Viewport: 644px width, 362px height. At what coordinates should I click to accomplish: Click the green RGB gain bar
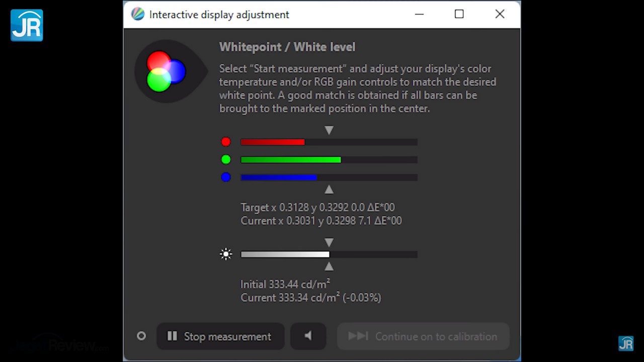[329, 160]
